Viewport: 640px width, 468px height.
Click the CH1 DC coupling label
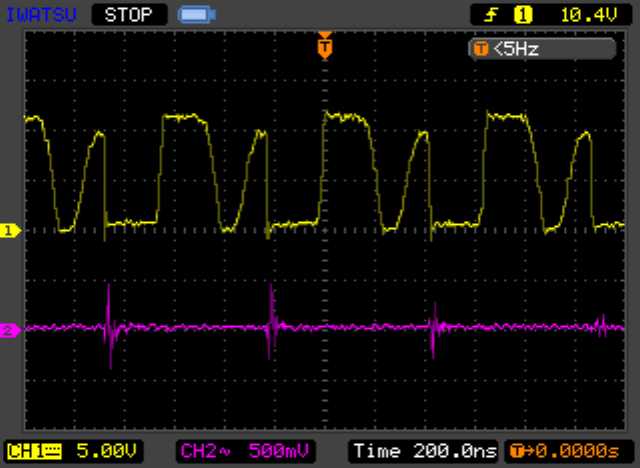point(35,451)
